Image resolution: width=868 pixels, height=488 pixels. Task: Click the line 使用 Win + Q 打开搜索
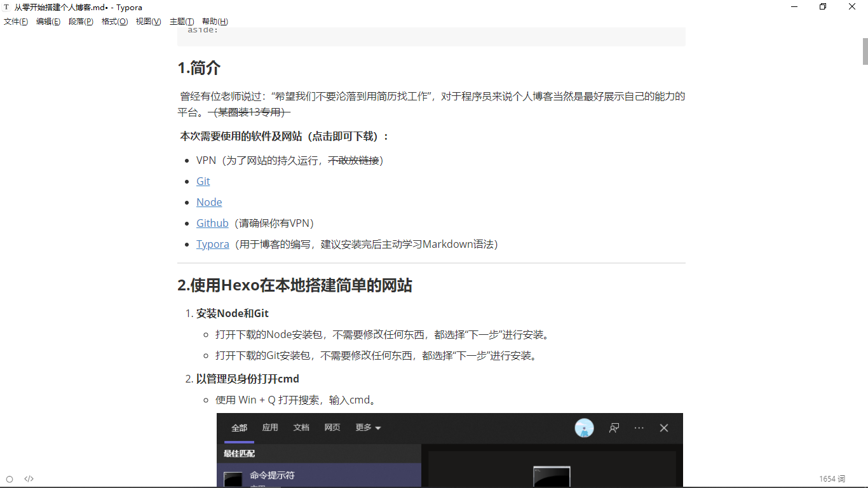click(297, 400)
